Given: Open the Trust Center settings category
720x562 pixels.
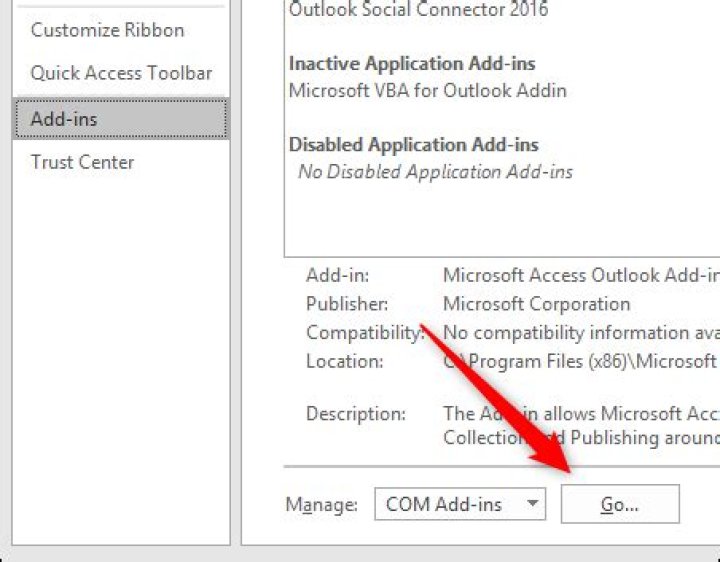Looking at the screenshot, I should (x=82, y=163).
